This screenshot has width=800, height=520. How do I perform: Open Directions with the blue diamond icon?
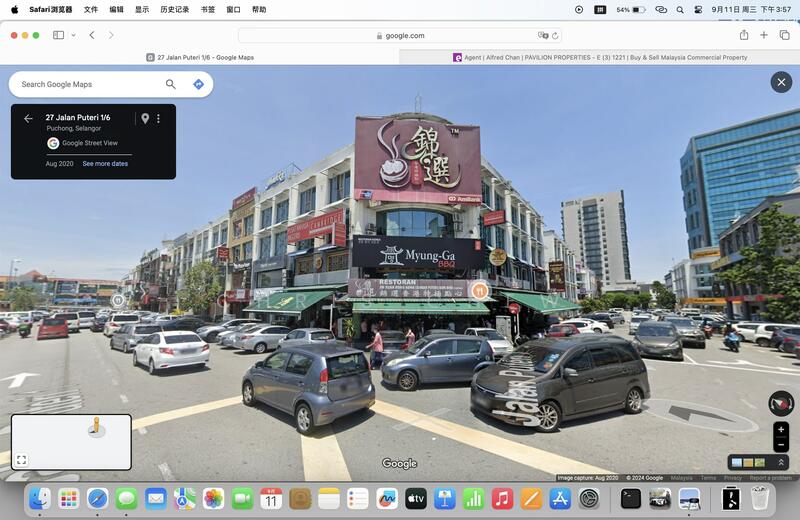[198, 84]
